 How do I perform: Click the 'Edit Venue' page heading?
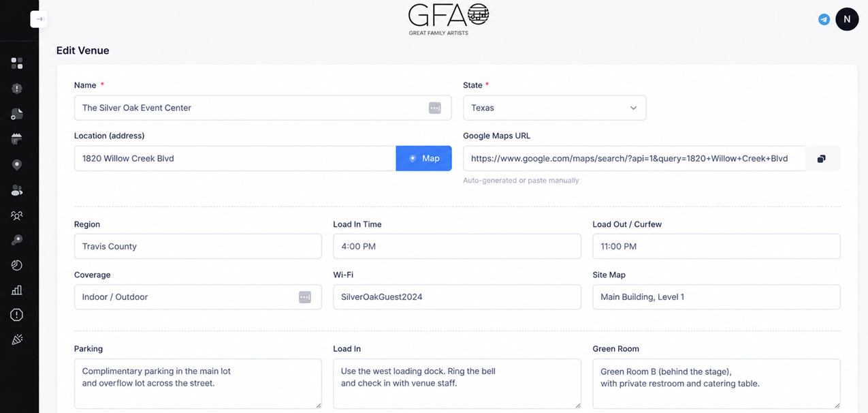[x=82, y=50]
